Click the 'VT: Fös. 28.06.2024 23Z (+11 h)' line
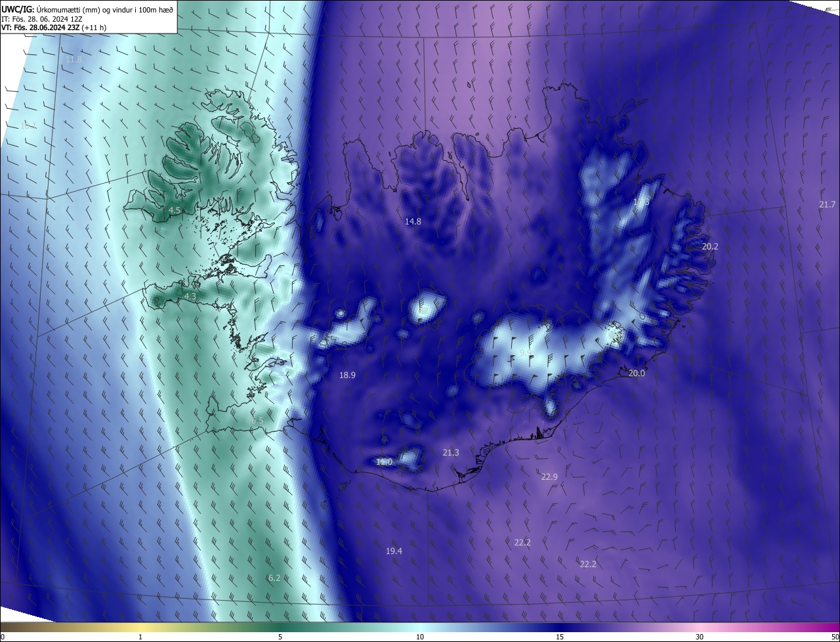Image resolution: width=840 pixels, height=642 pixels. coord(54,28)
